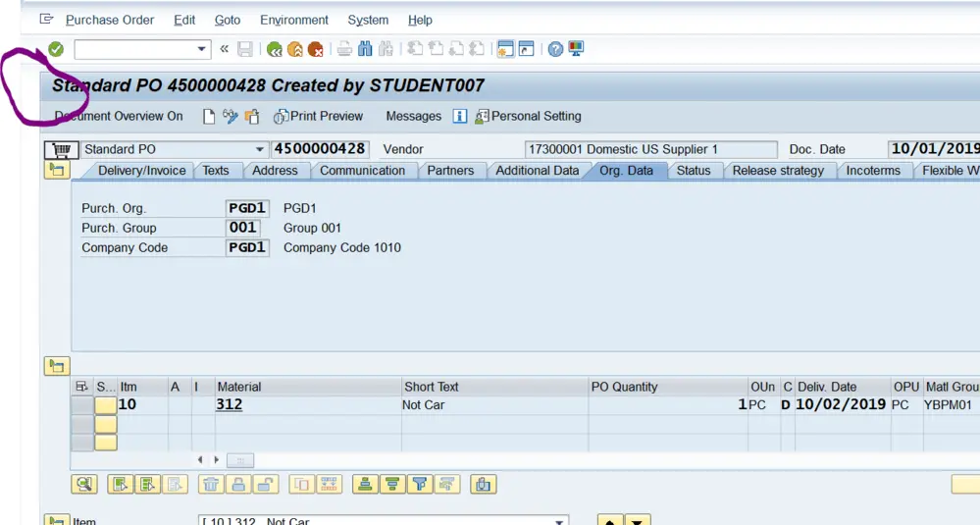
Task: Click the double-chevron beside the command field
Action: (x=224, y=49)
